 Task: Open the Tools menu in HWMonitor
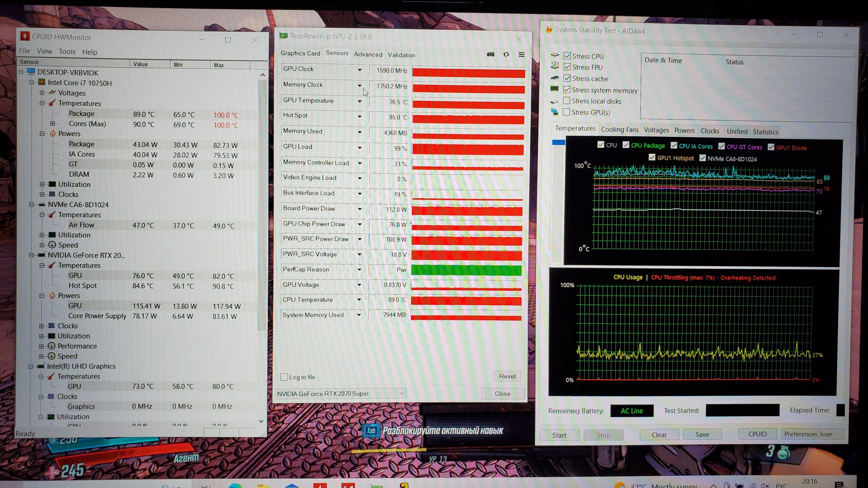click(67, 52)
